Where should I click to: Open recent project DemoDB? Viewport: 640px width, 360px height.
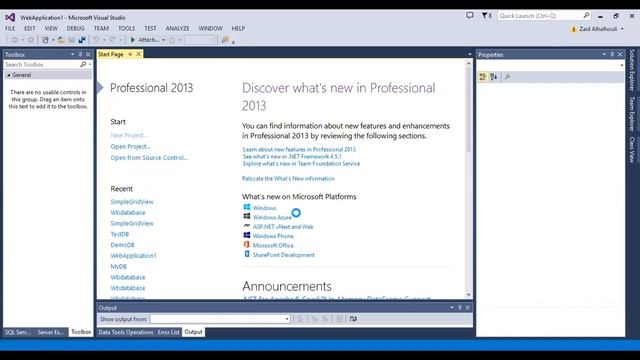pyautogui.click(x=122, y=245)
